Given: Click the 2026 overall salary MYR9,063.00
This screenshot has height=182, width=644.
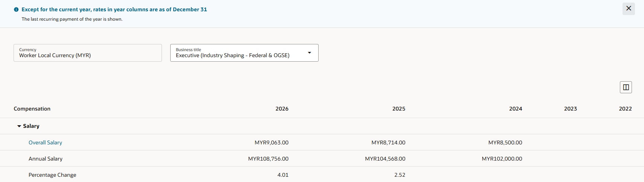Looking at the screenshot, I should click(x=271, y=143).
